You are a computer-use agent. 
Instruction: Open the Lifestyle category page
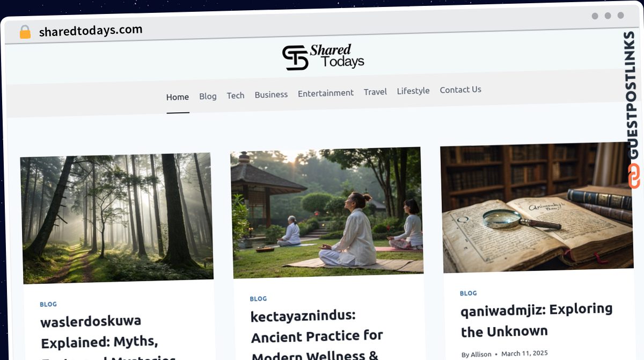[x=413, y=91]
